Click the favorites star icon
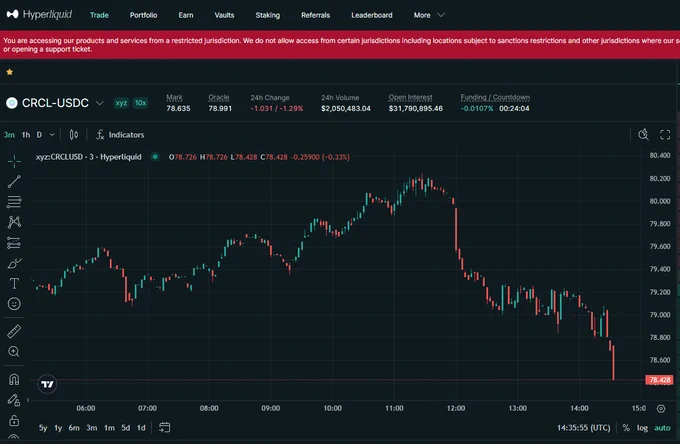The image size is (680, 444). pyautogui.click(x=10, y=72)
